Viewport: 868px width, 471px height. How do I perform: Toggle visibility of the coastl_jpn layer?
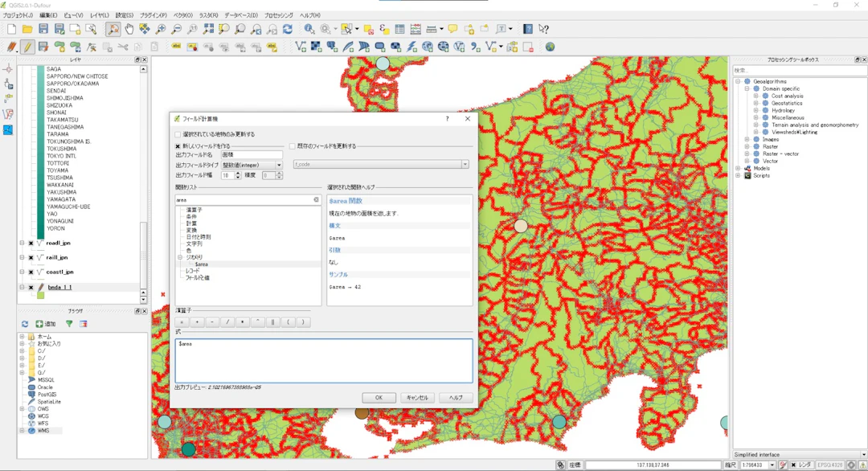pos(31,272)
